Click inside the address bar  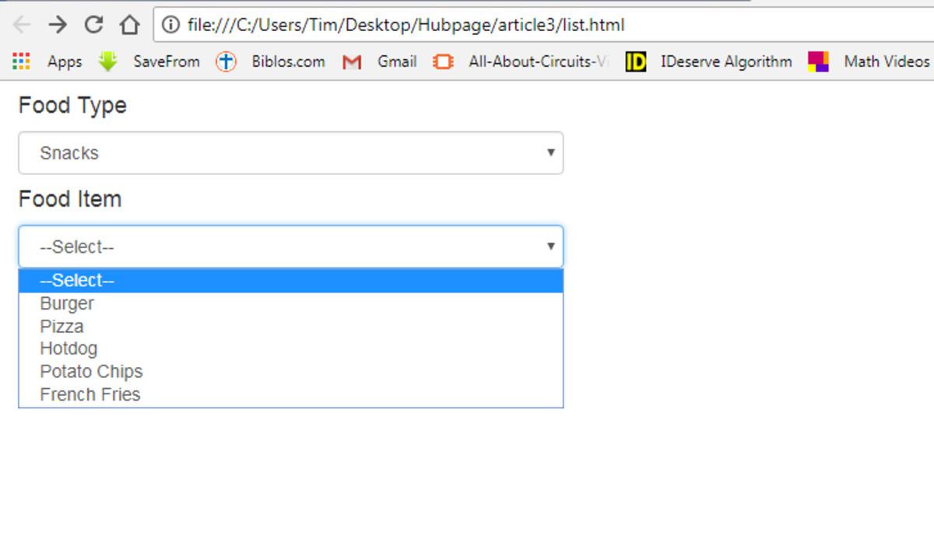(467, 24)
